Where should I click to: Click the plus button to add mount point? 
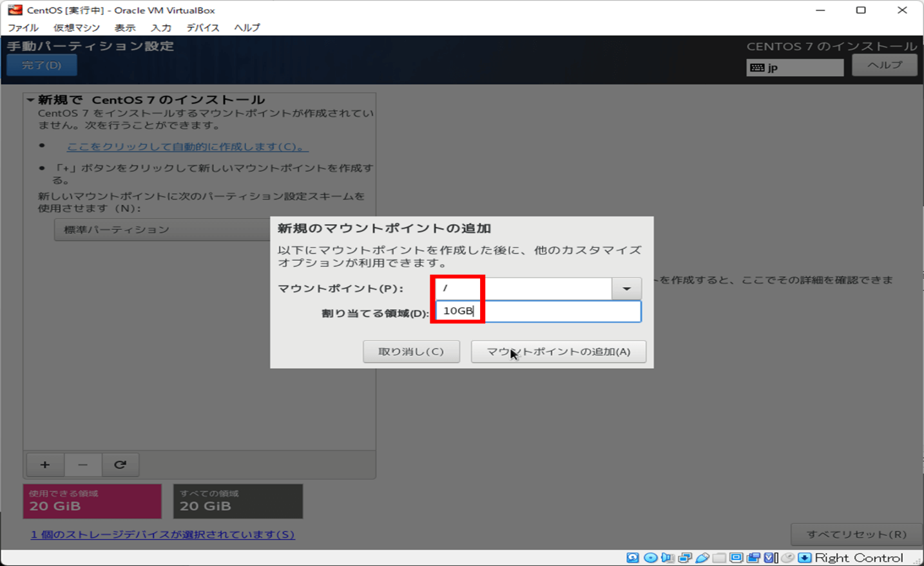45,464
